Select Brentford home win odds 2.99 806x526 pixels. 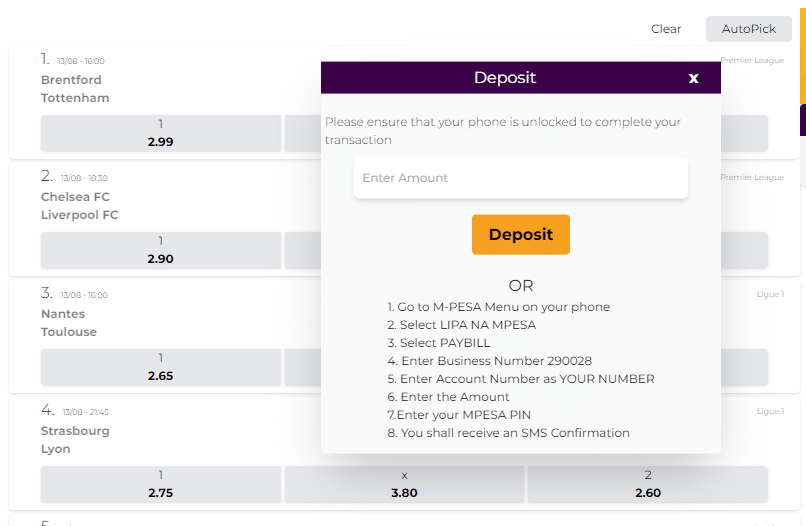point(161,133)
